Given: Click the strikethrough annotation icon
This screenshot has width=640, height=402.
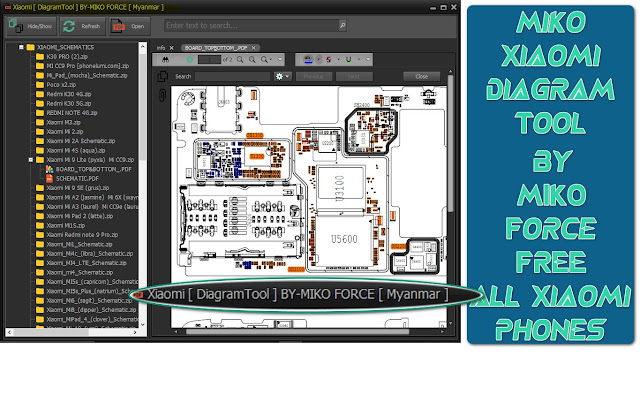Looking at the screenshot, I should [x=329, y=60].
